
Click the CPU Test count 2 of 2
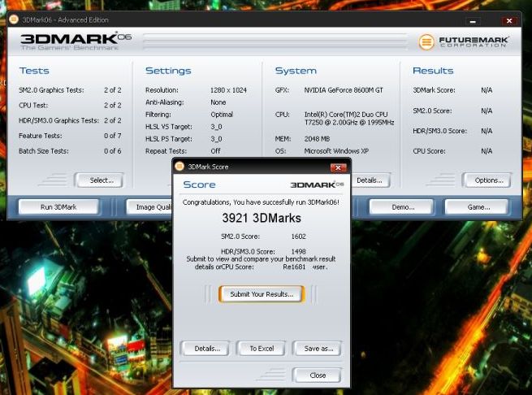(x=113, y=106)
